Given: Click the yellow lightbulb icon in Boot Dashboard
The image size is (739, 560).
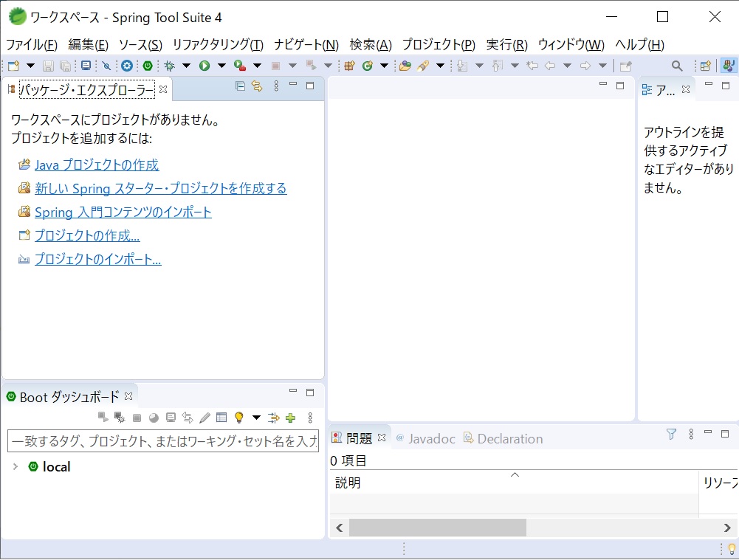Looking at the screenshot, I should click(239, 418).
